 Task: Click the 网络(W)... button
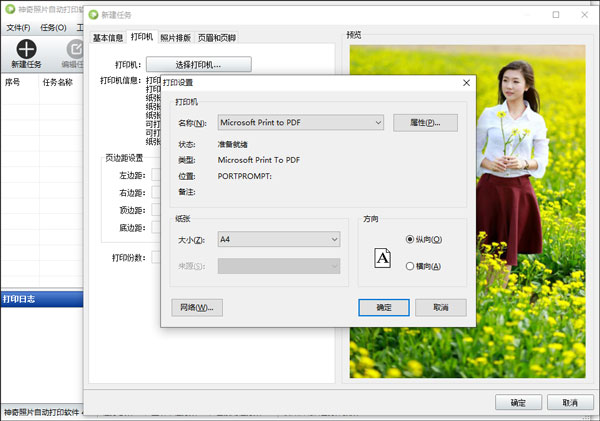197,307
